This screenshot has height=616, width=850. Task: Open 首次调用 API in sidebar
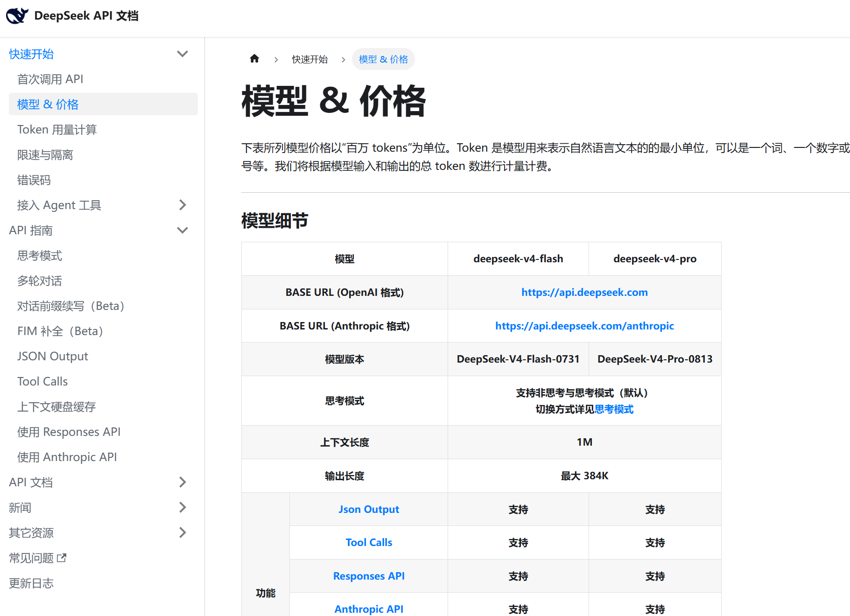50,79
